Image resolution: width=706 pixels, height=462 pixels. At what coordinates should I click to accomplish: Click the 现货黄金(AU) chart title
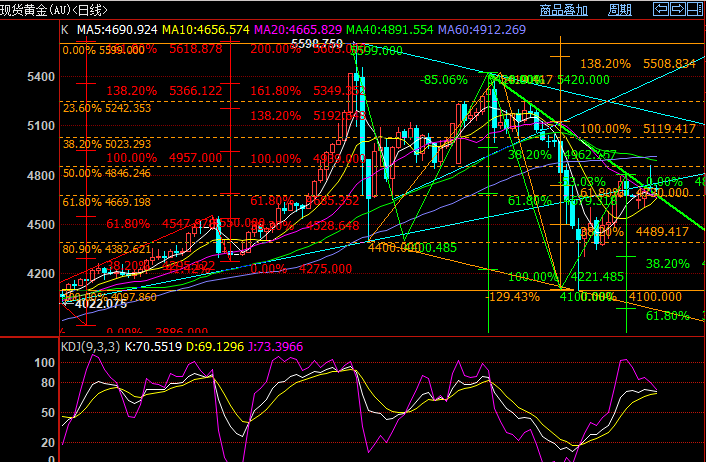(x=40, y=10)
